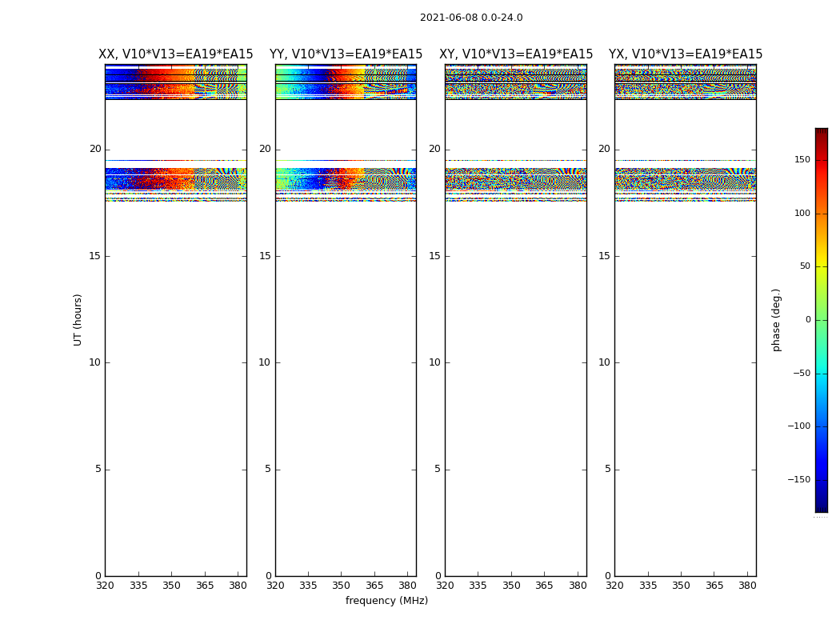This screenshot has width=840, height=640.
Task: Click the '380' frequency tick of YX panel
Action: coord(747,586)
